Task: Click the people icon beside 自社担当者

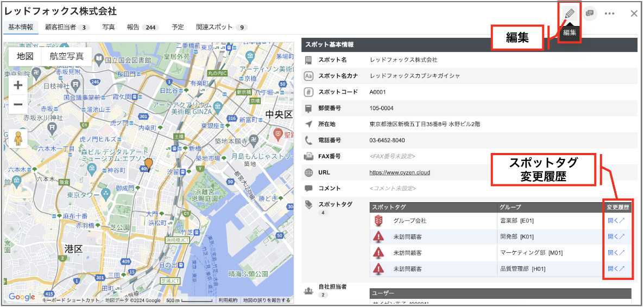Action: [x=308, y=291]
